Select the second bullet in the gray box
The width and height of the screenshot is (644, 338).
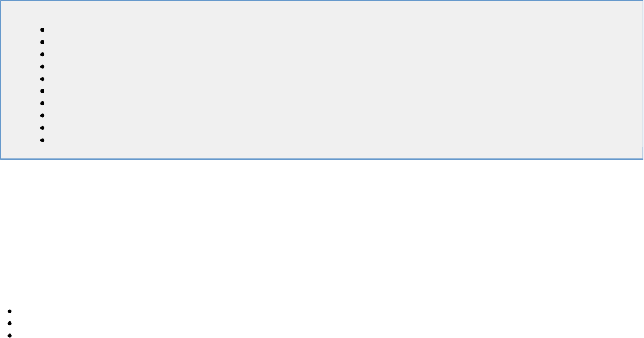[x=42, y=42]
